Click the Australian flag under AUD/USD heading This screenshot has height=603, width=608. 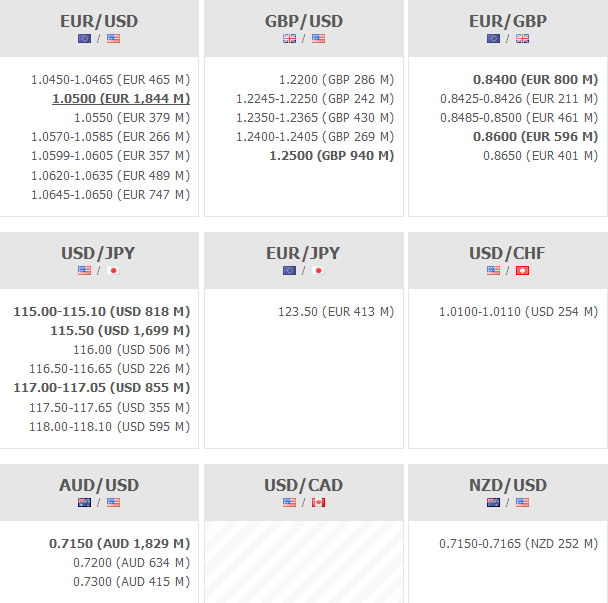point(84,503)
